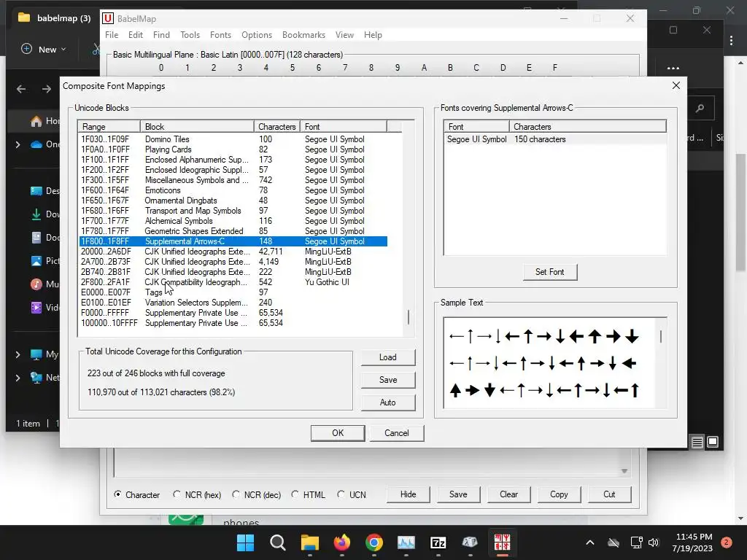Open Windows Start menu
Image resolution: width=747 pixels, height=560 pixels.
pyautogui.click(x=246, y=542)
